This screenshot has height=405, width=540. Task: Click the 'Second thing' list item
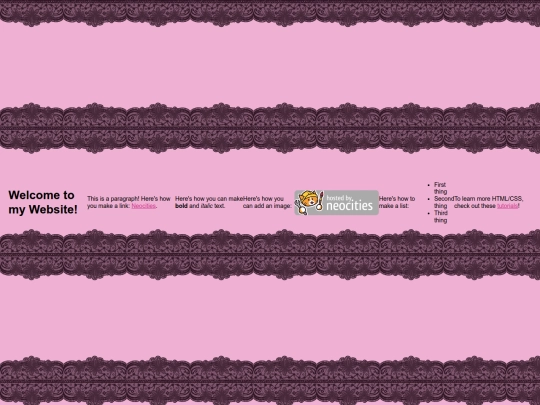pos(444,202)
